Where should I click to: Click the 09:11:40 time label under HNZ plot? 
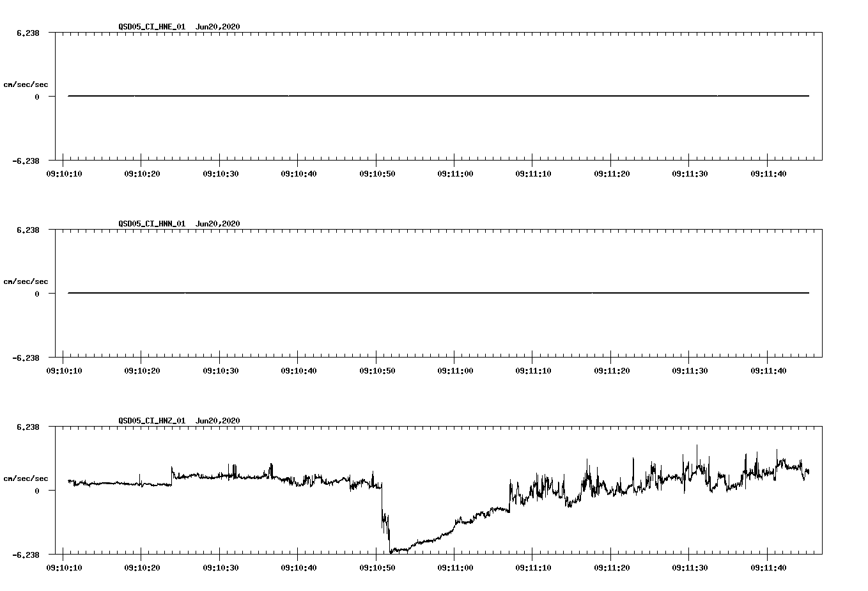768,567
